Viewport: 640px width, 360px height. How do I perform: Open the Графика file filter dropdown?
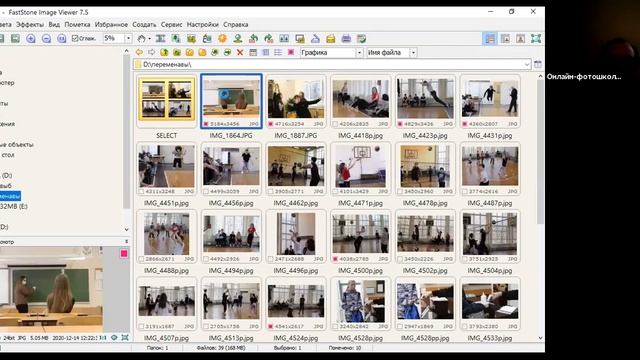(360, 53)
